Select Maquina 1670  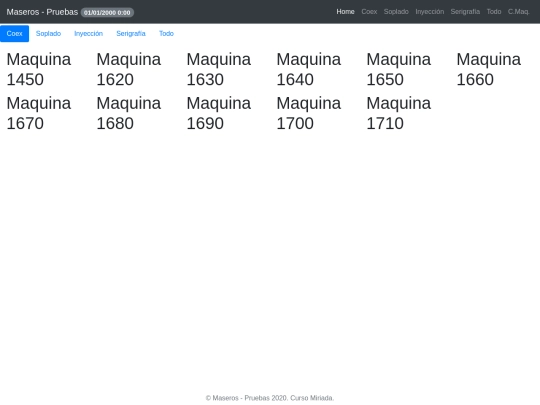click(x=39, y=113)
